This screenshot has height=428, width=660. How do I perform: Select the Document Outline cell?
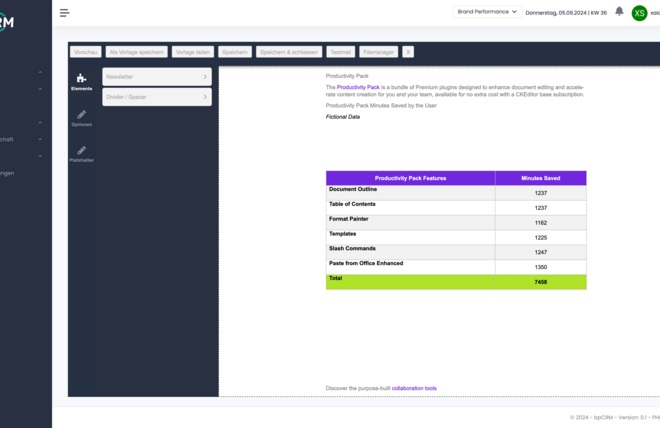[x=410, y=193]
